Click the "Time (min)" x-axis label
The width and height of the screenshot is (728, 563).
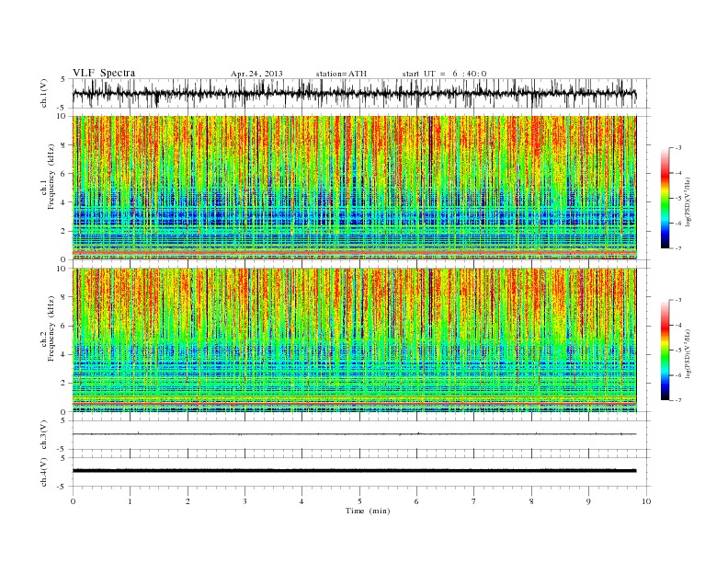(368, 511)
